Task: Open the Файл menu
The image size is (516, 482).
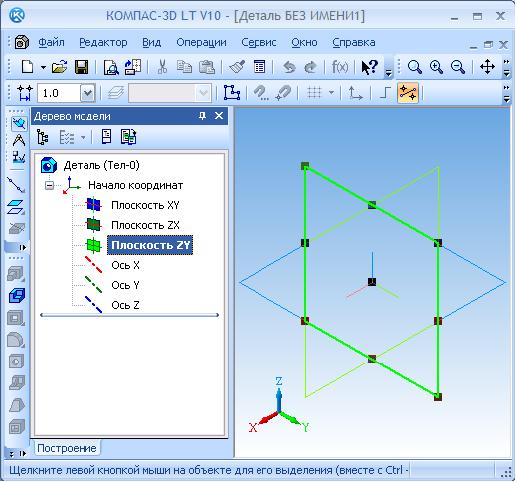Action: tap(51, 42)
